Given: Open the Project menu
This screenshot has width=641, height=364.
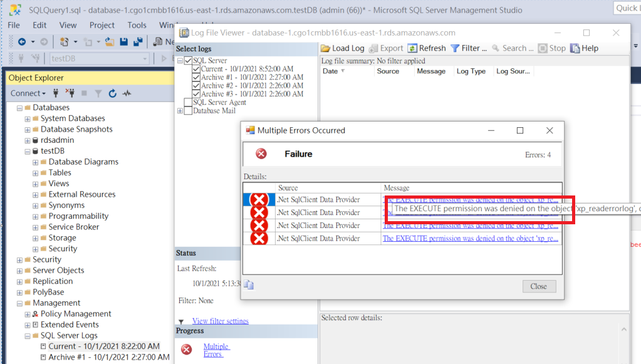Looking at the screenshot, I should [x=102, y=25].
